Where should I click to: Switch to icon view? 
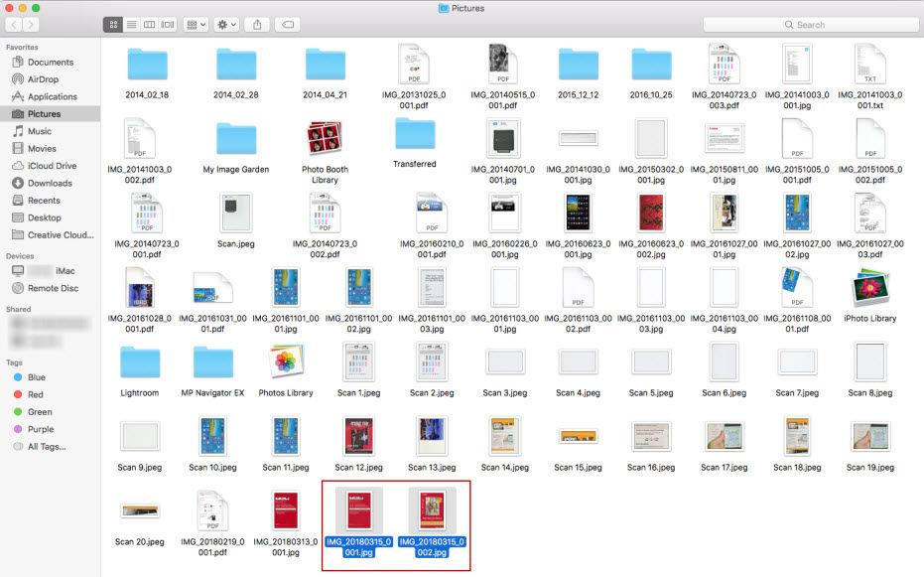(113, 25)
